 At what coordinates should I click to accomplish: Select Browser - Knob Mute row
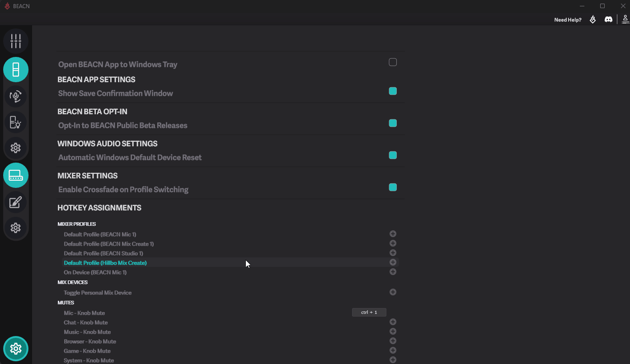click(x=230, y=341)
